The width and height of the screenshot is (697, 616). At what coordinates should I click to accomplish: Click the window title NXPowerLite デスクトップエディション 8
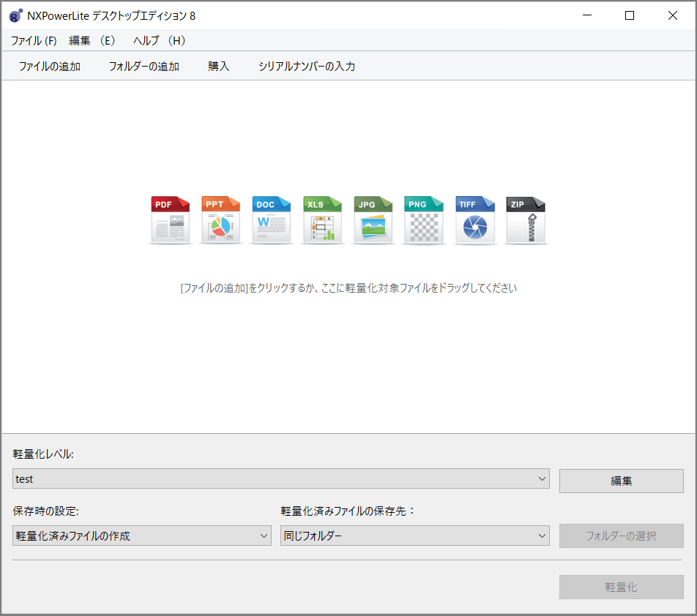(x=111, y=15)
